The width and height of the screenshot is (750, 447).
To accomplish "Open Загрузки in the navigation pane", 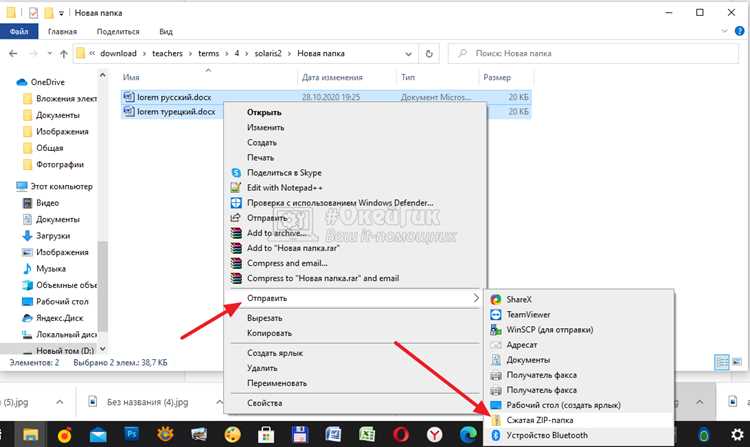I will pos(53,236).
